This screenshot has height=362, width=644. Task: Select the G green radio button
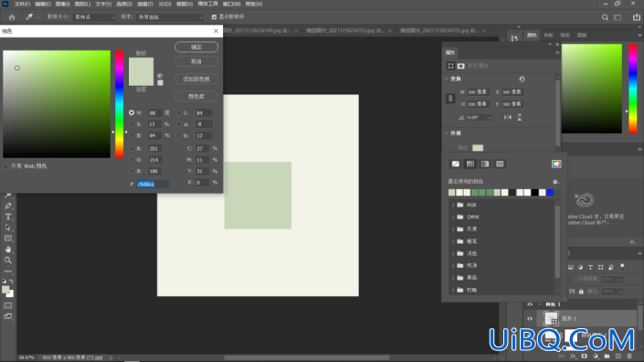pos(132,160)
